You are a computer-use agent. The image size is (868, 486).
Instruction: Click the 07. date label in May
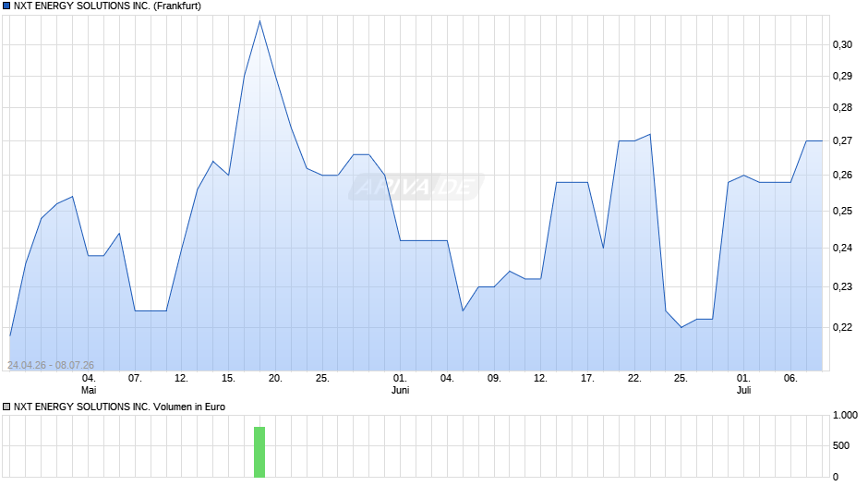[x=135, y=379]
